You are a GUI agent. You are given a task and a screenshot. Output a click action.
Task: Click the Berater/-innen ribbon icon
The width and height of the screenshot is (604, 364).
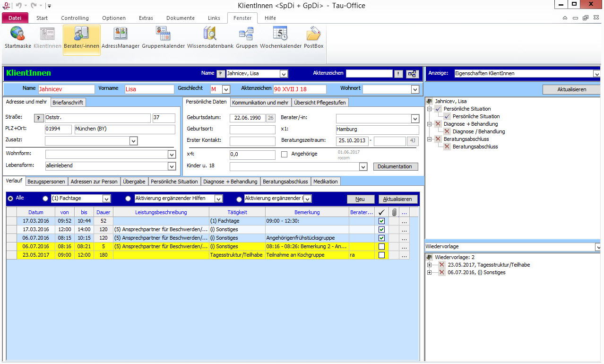82,38
